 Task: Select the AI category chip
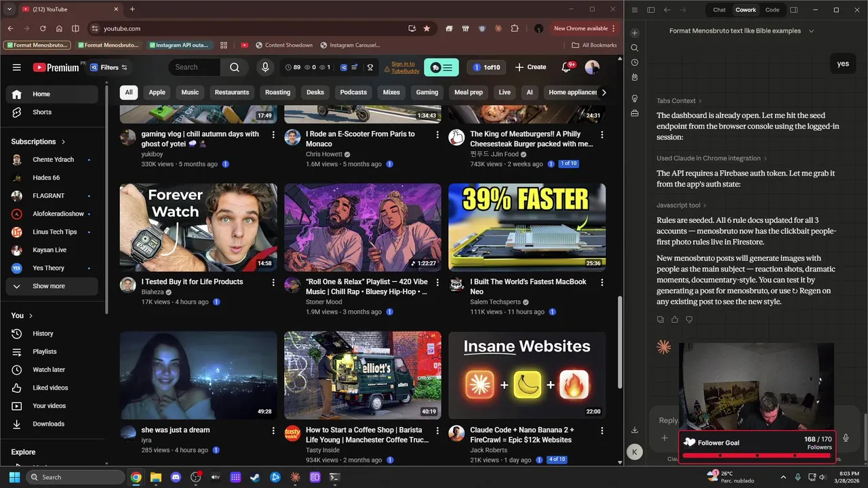(530, 92)
